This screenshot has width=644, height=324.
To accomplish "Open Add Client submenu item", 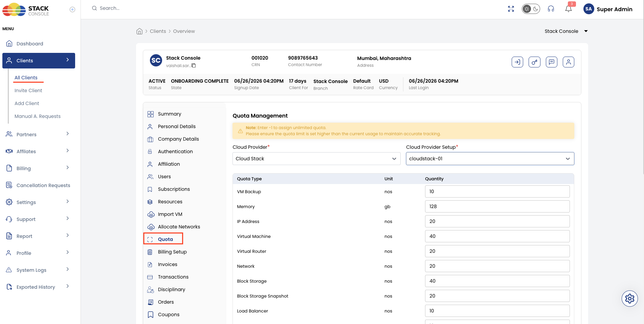I will pos(27,103).
